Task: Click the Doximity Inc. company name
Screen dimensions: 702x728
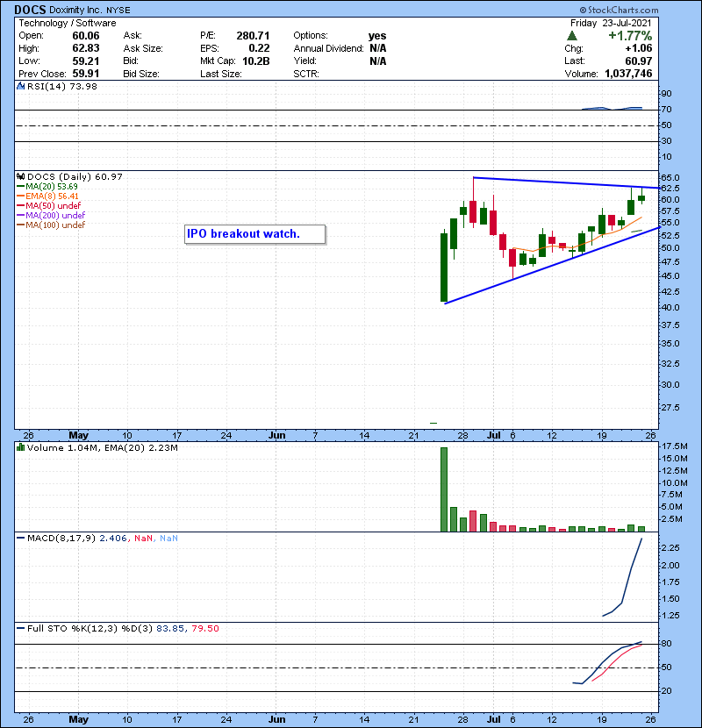Action: (76, 10)
